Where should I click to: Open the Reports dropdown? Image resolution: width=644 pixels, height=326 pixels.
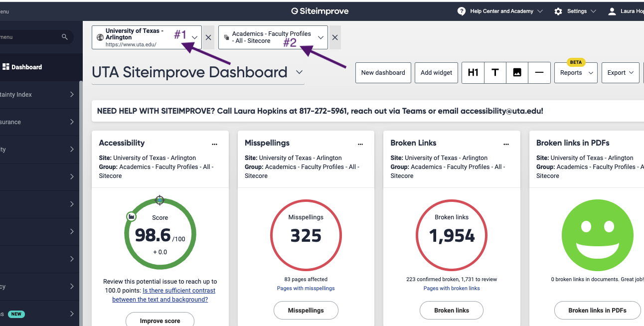[575, 73]
